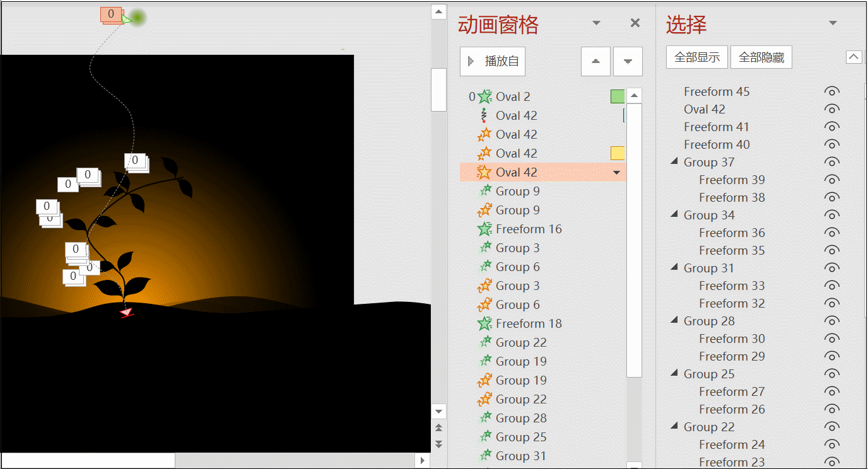Image resolution: width=868 pixels, height=469 pixels.
Task: Click the yellow timeline bar for Oval 42
Action: tap(618, 153)
